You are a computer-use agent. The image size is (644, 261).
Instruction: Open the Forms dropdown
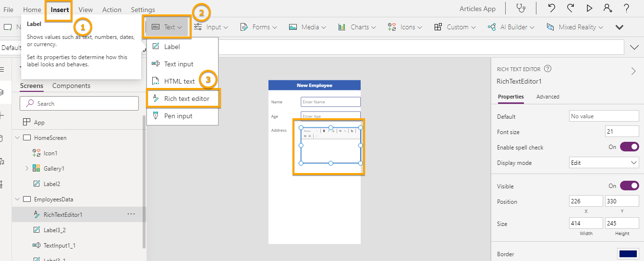258,27
